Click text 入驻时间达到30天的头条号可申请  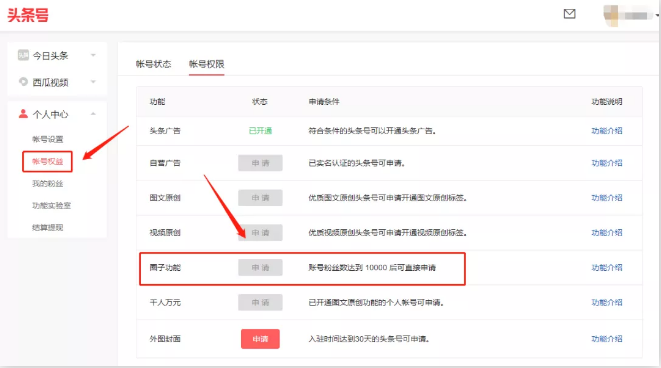(x=369, y=339)
